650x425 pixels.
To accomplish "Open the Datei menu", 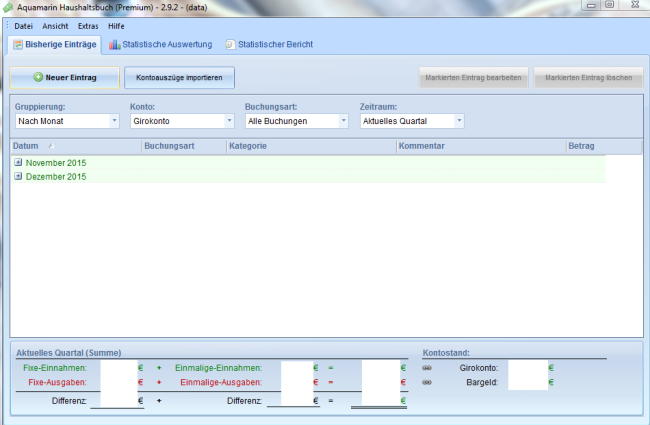I will pyautogui.click(x=23, y=26).
